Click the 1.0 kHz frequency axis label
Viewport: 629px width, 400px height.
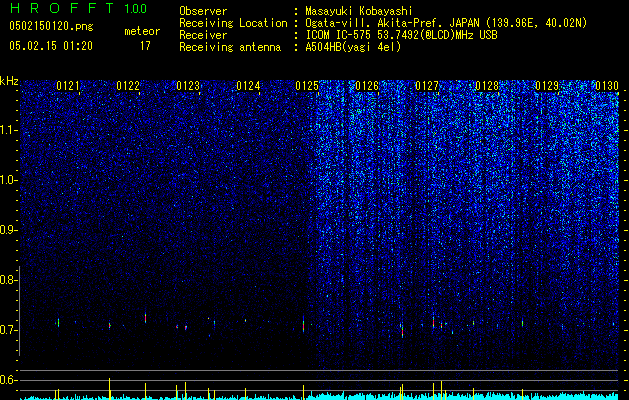9,180
